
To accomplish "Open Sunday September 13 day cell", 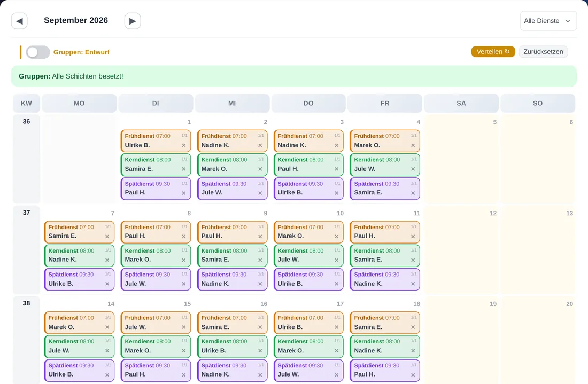I will pos(538,250).
